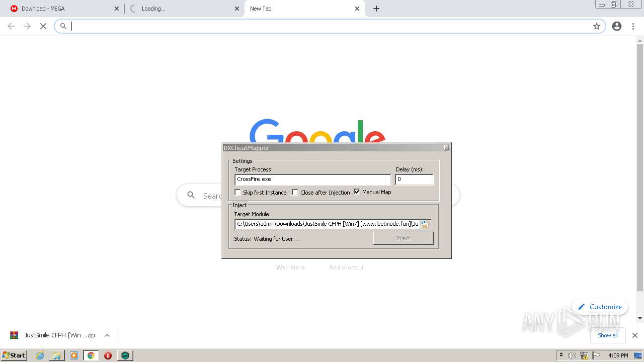Select Chrome in the taskbar
644x362 pixels.
coord(91,355)
